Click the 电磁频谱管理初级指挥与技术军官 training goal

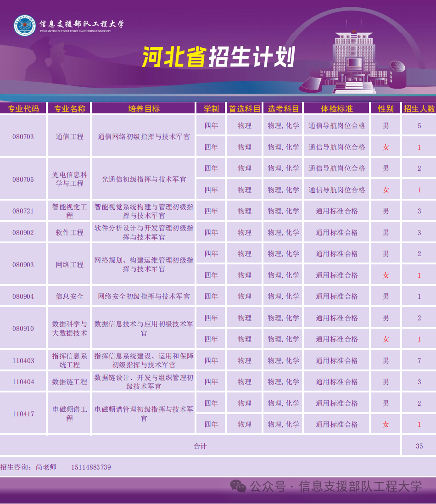[144, 414]
